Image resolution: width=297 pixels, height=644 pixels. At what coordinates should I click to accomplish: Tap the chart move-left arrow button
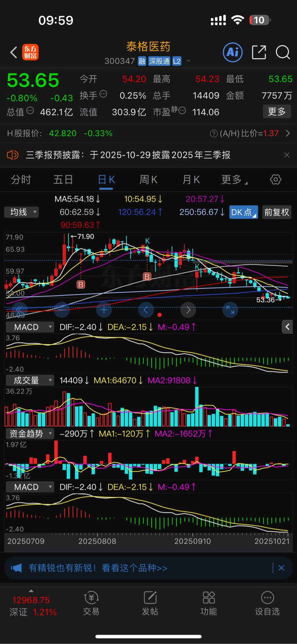[x=146, y=310]
